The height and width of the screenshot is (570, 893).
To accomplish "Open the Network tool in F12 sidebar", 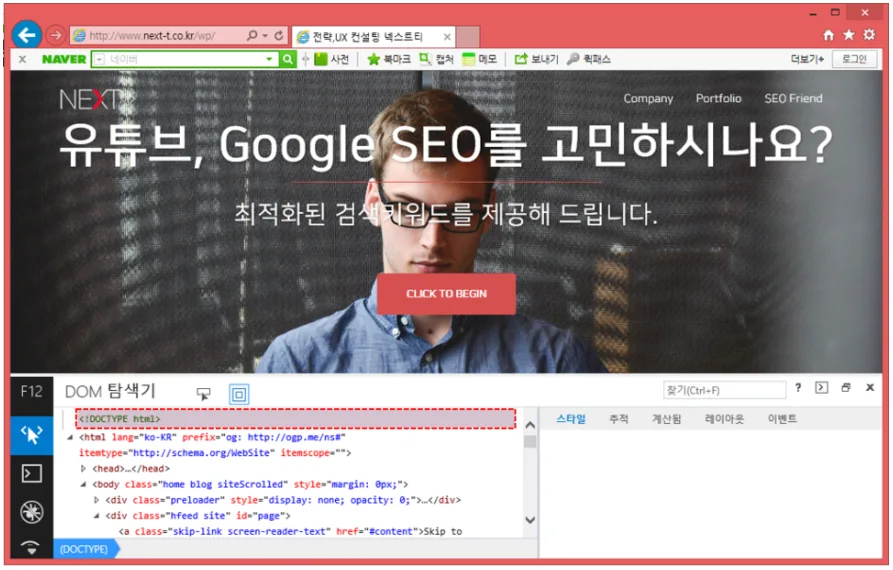I will pyautogui.click(x=32, y=547).
